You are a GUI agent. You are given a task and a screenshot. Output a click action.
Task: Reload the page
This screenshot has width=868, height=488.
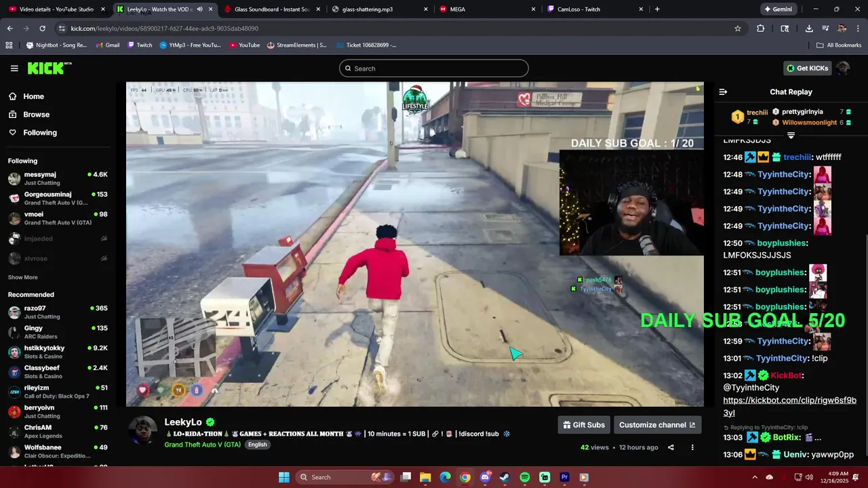click(x=42, y=28)
